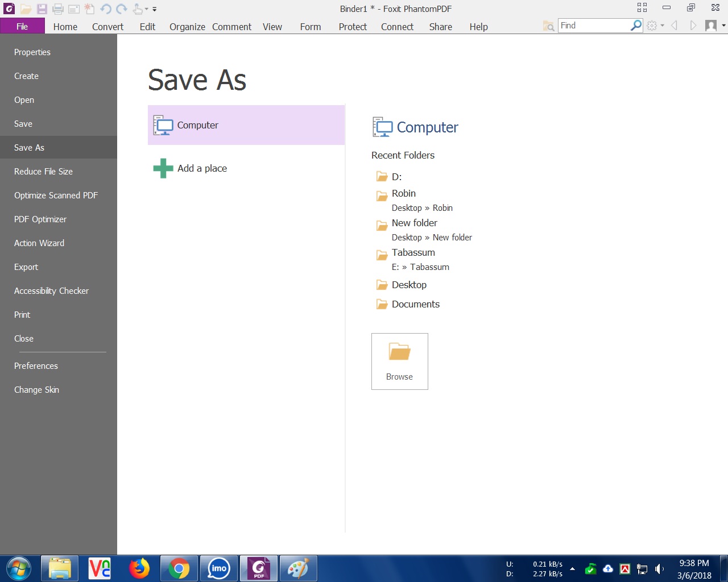728x582 pixels.
Task: Select Reduce File Size in File menu
Action: coord(43,171)
